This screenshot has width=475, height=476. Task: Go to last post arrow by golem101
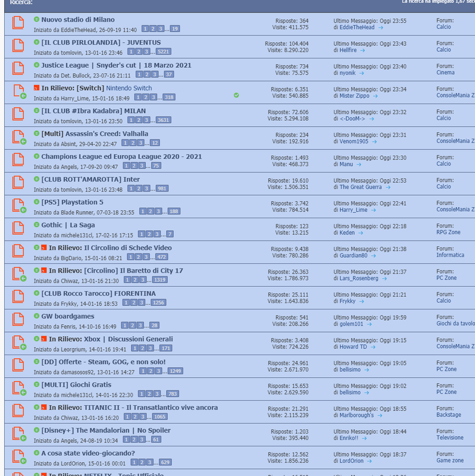(x=369, y=324)
